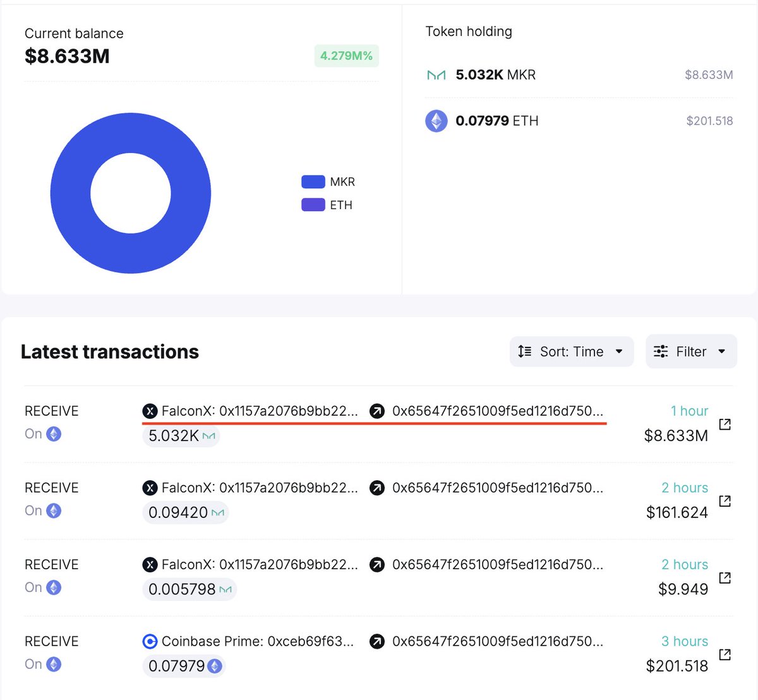Click the arrow icon in the $161.624 row
758x700 pixels.
pos(377,488)
